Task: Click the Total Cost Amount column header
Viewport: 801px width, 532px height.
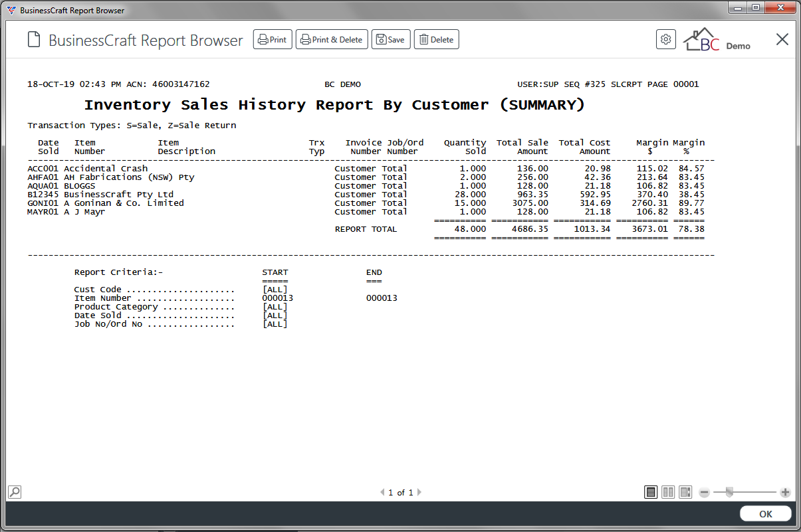Action: 584,147
